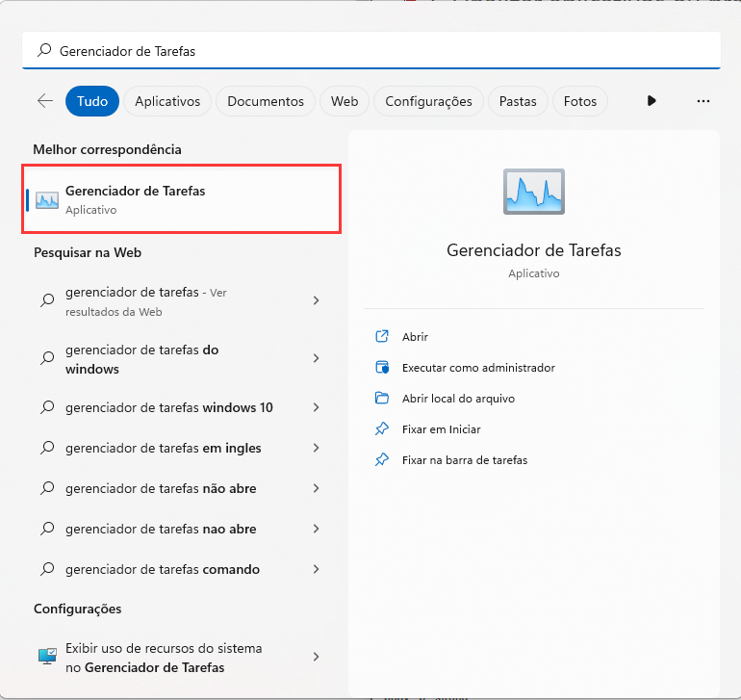The image size is (741, 700).
Task: Click search icon beside 'não abre' suggestion
Action: 47,488
